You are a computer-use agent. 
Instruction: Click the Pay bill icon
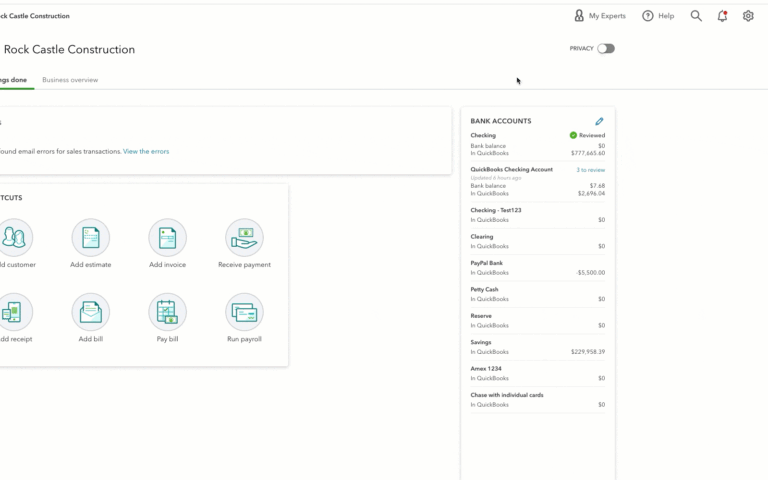[x=168, y=312]
